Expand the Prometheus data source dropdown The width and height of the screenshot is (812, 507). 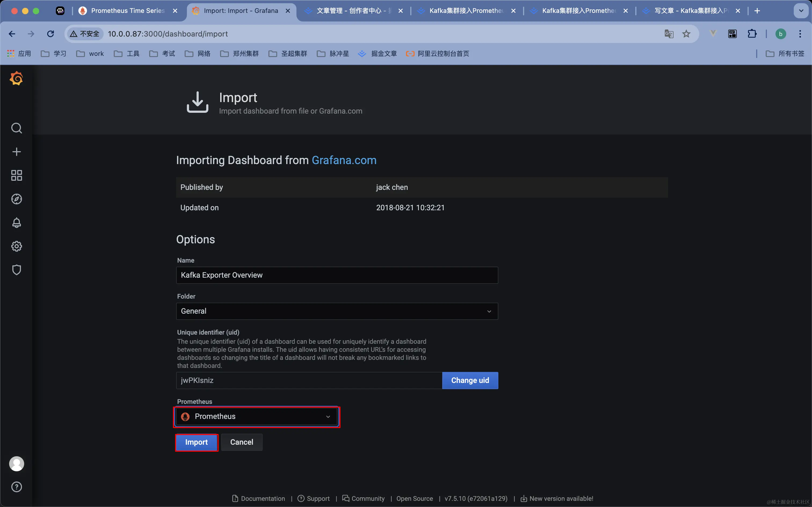pos(256,417)
